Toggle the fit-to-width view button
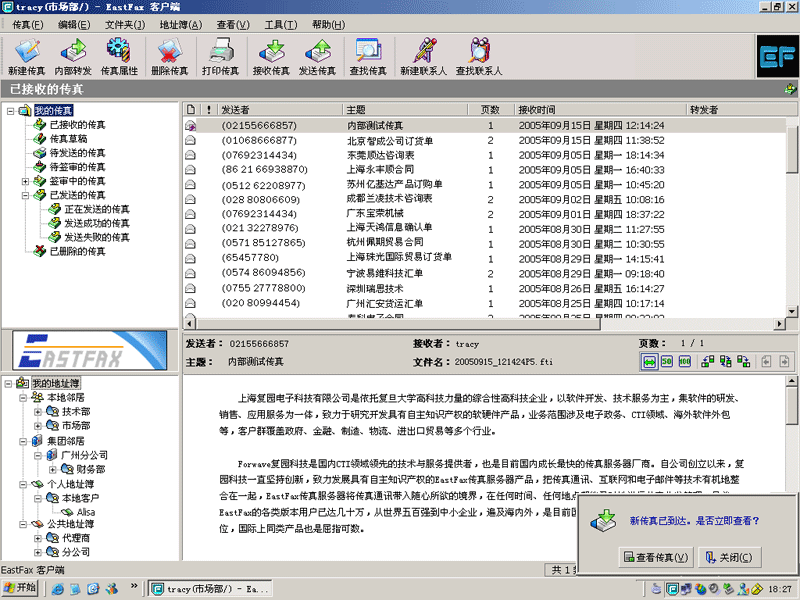The image size is (800, 600). 650,361
